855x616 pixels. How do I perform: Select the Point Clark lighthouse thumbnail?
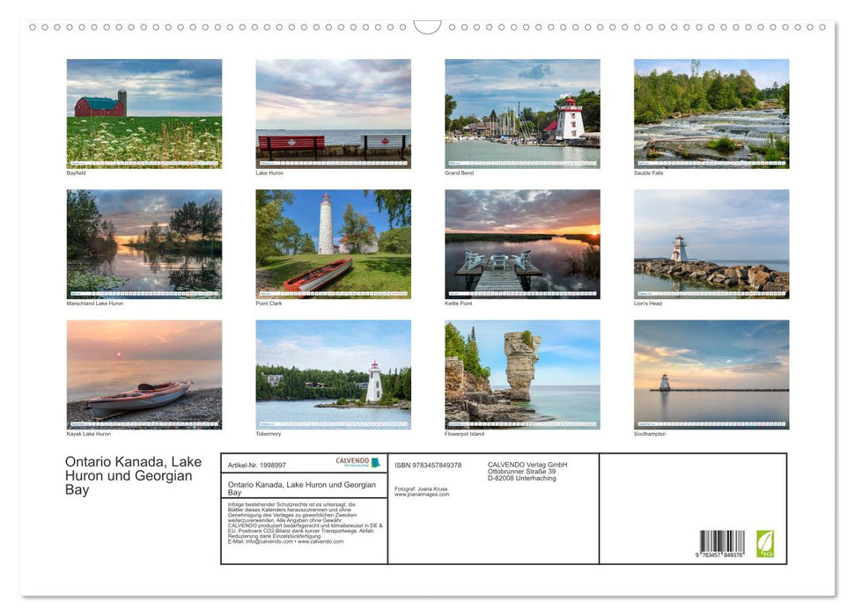[x=333, y=243]
